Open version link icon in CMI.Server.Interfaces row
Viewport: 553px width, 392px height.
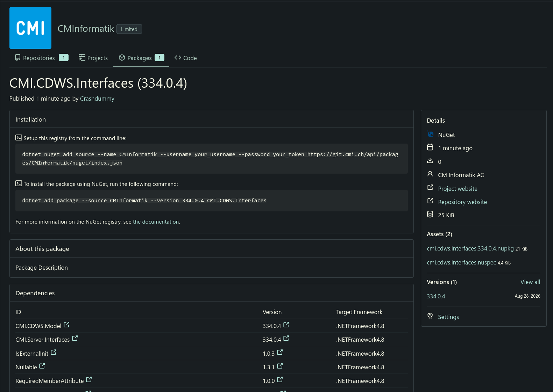click(286, 339)
